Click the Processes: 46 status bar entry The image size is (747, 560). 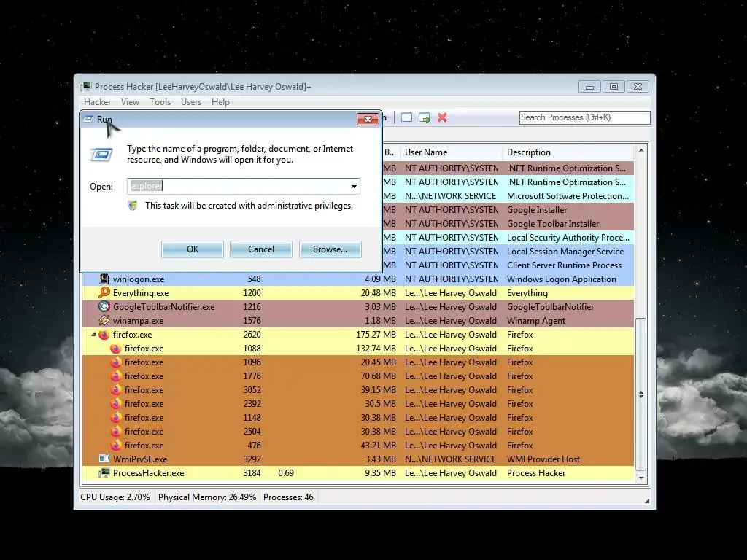coord(288,497)
